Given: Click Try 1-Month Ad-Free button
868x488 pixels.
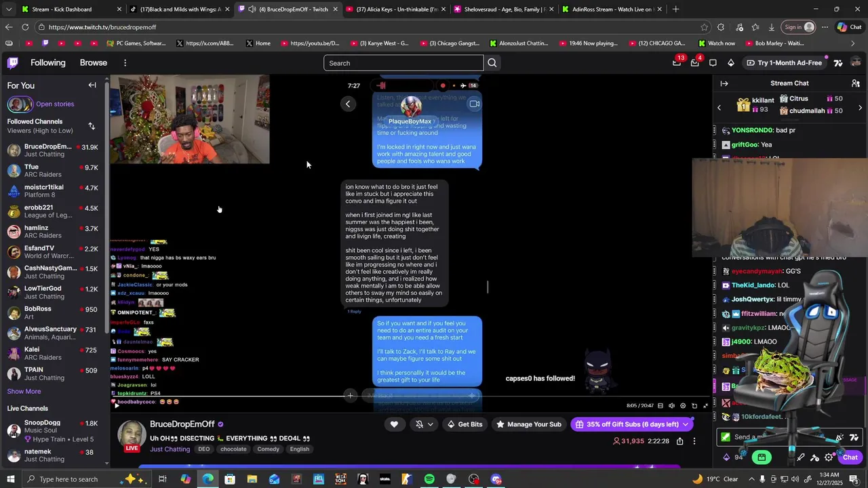Looking at the screenshot, I should click(784, 63).
